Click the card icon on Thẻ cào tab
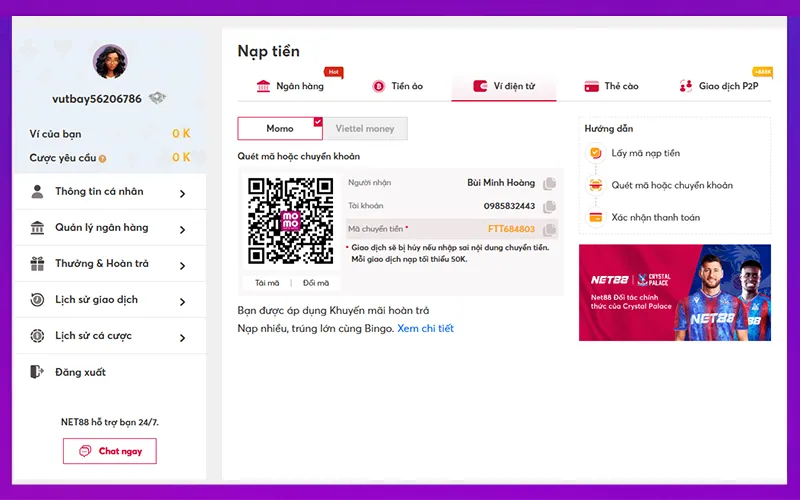The image size is (800, 500). coord(591,86)
